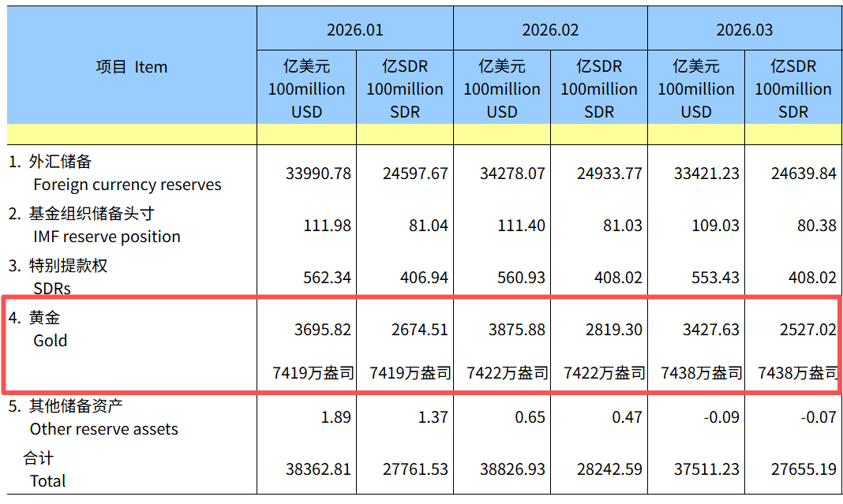Click the 项目 Item header cell

(130, 67)
